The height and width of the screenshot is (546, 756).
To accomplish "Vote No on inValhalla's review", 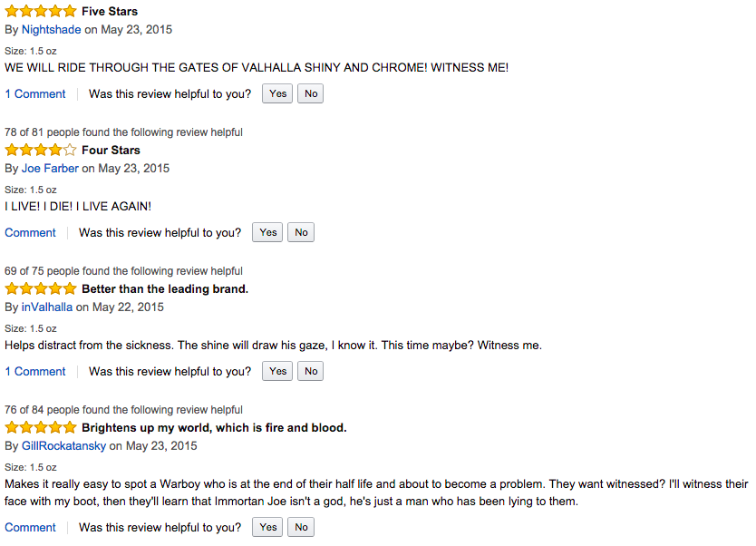I will (x=311, y=371).
